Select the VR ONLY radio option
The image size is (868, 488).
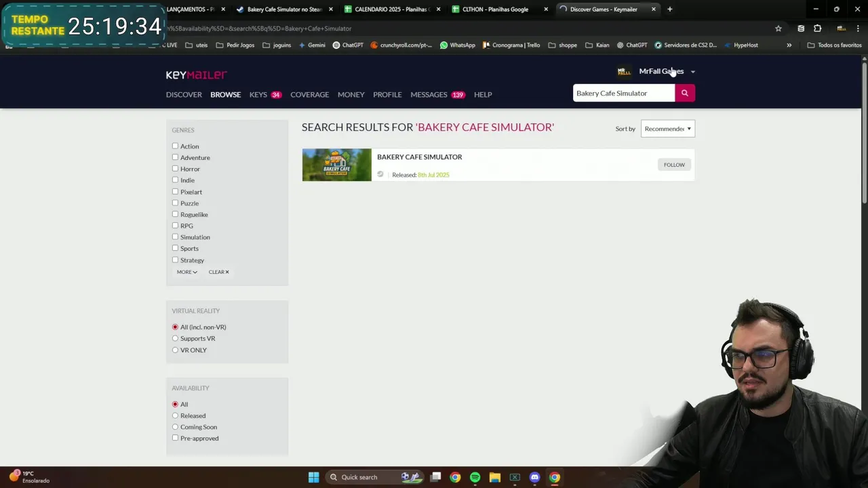(x=175, y=350)
